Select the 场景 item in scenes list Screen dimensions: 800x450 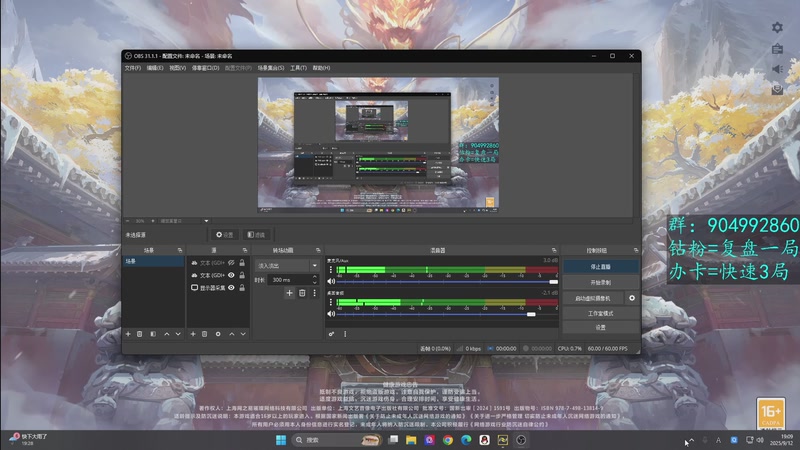tap(153, 261)
